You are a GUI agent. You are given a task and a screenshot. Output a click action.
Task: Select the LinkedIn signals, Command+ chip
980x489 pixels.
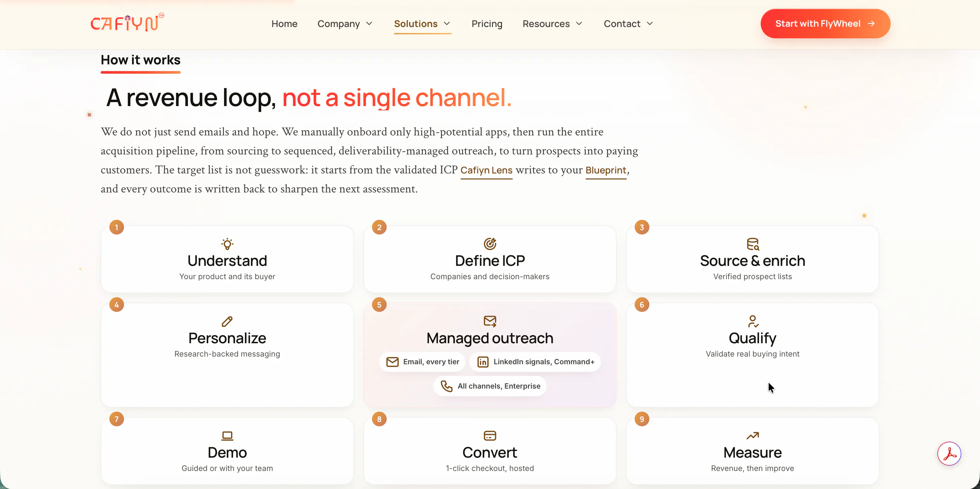[535, 362]
